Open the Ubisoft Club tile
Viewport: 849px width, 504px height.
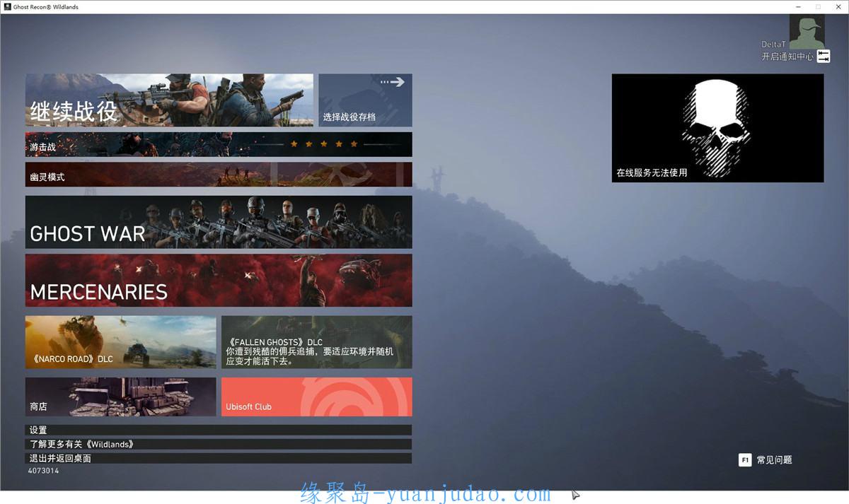click(317, 397)
